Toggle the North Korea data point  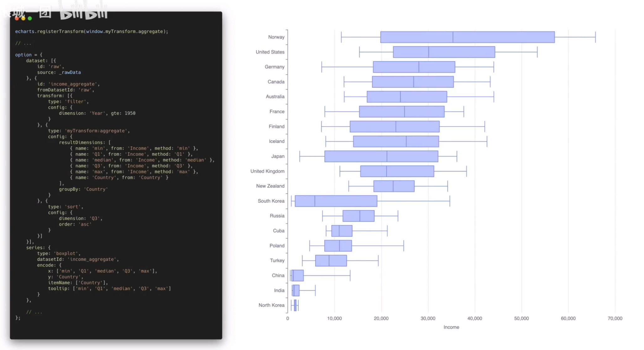295,305
